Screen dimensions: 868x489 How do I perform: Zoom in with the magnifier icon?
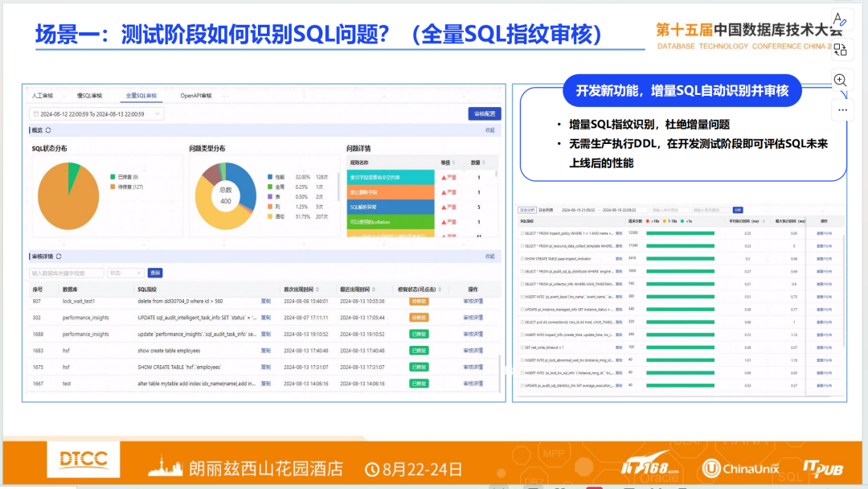click(x=841, y=80)
